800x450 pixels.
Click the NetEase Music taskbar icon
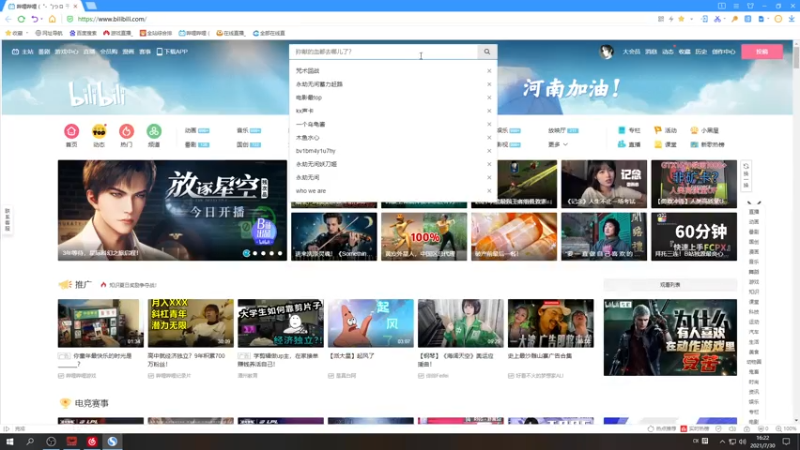click(92, 441)
